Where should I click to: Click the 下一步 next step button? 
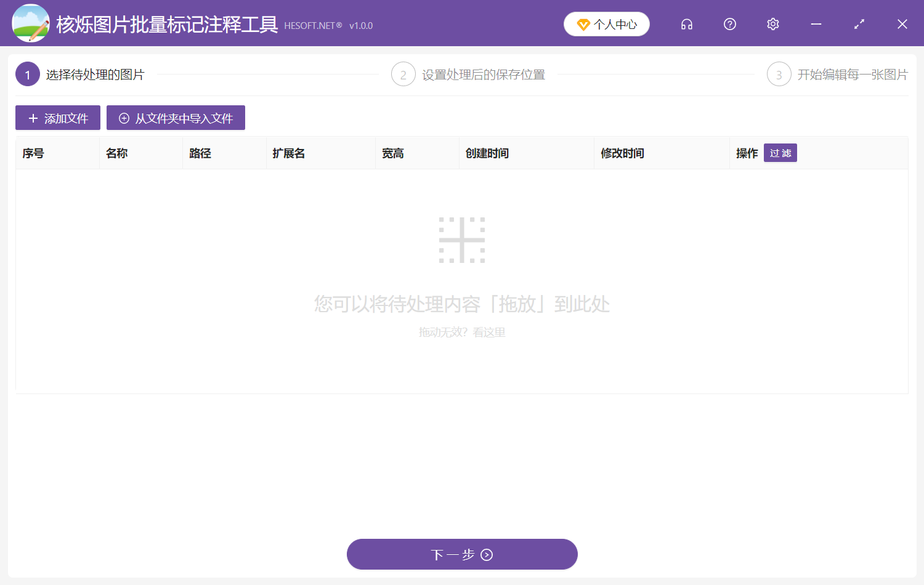(462, 554)
